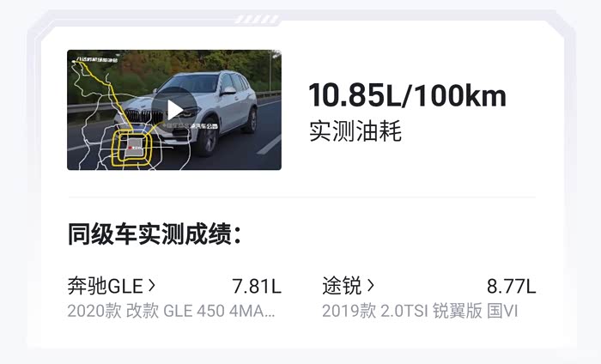Tap the red marker in map center
The image size is (601, 364).
click(x=131, y=148)
